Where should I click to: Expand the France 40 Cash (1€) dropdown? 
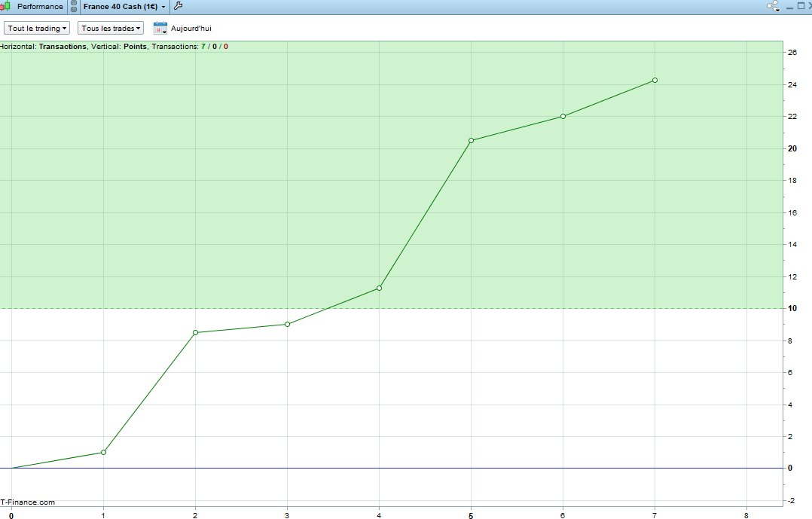pyautogui.click(x=124, y=7)
